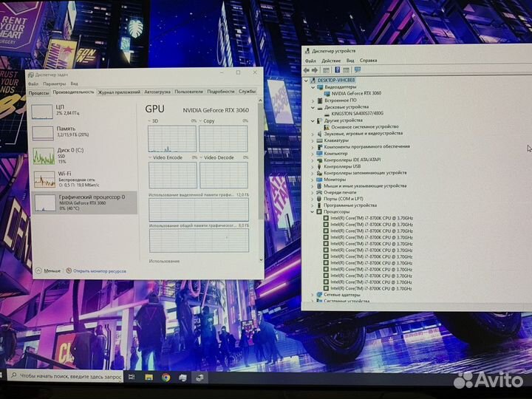
Task: Expand Звуковые, игровые и видеоустройства category
Action: pos(313,134)
